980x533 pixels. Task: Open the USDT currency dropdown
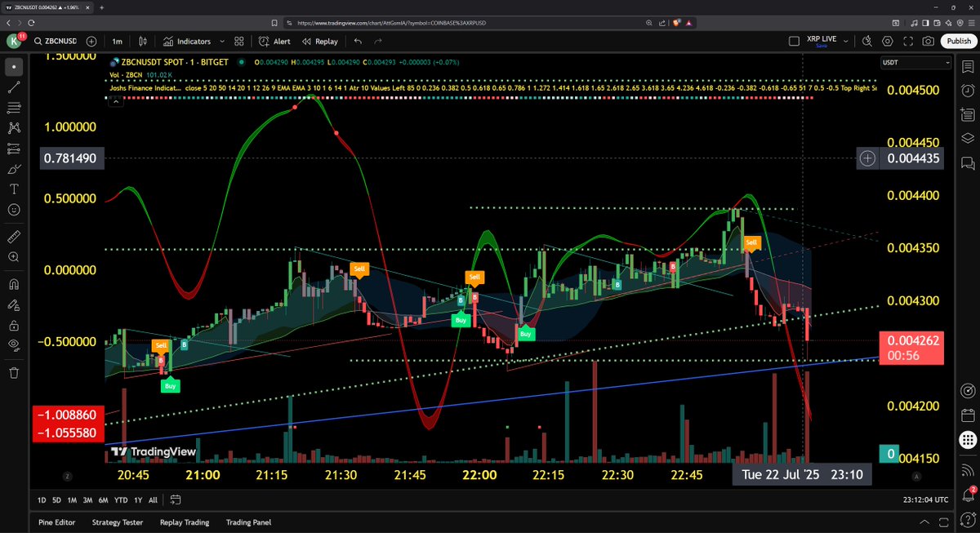915,63
